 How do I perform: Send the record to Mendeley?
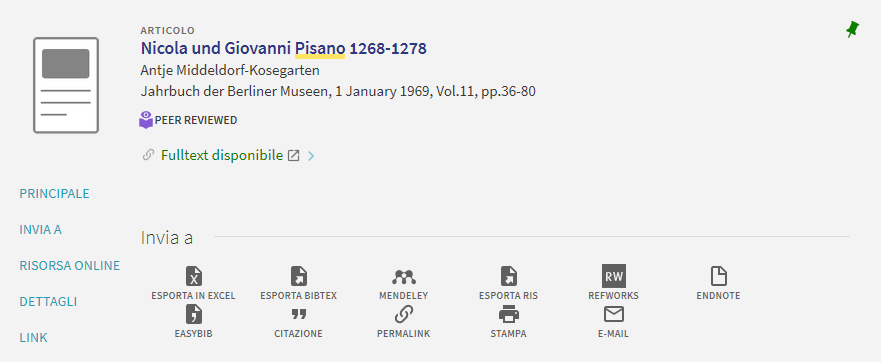click(403, 277)
